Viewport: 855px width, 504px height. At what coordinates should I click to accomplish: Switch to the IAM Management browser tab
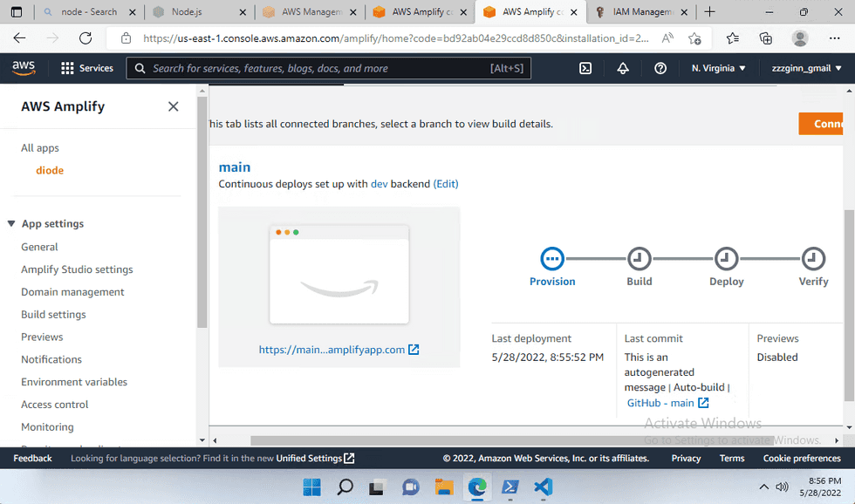pos(641,12)
